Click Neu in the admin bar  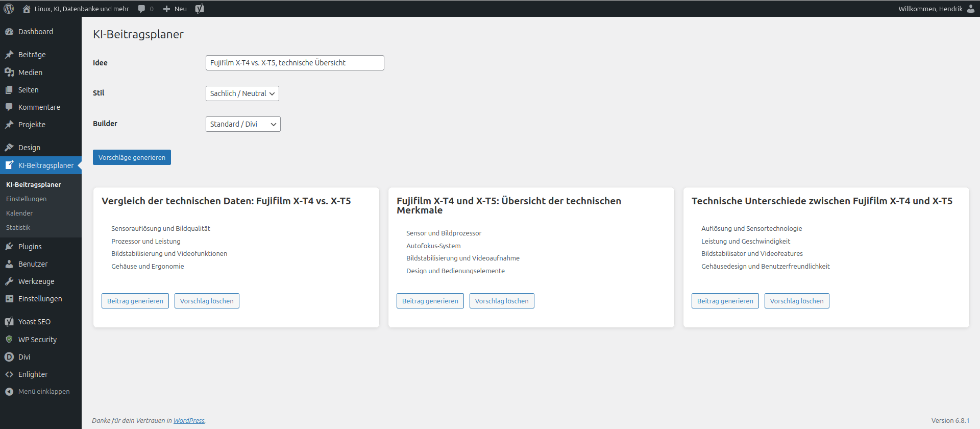(181, 9)
